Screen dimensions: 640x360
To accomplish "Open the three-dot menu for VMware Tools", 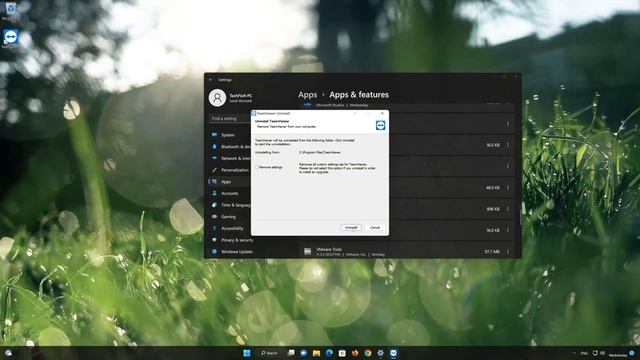I will coord(508,251).
